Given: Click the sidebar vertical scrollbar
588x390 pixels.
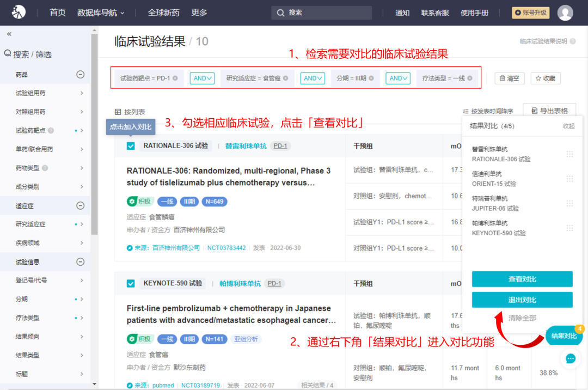Looking at the screenshot, I should [x=94, y=135].
